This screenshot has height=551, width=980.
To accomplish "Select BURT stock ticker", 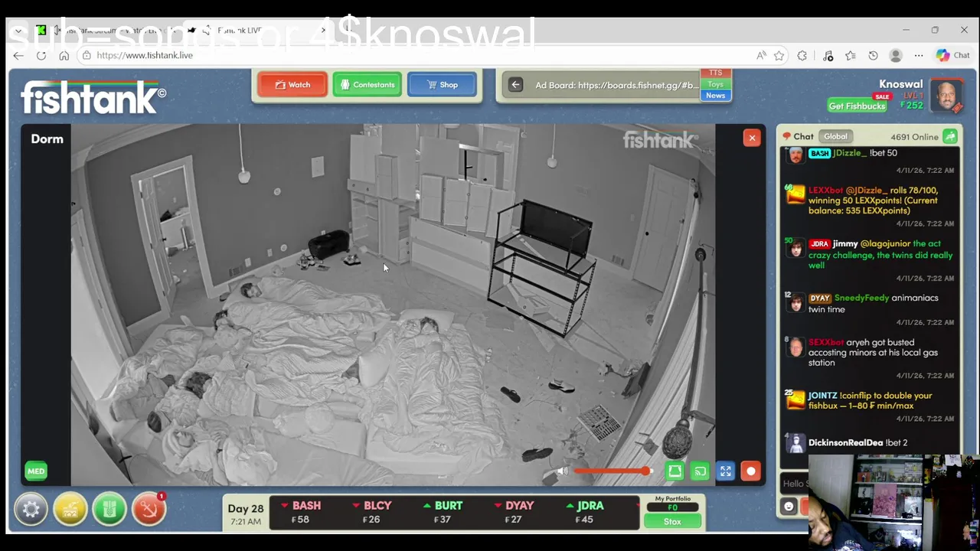I will click(x=443, y=512).
